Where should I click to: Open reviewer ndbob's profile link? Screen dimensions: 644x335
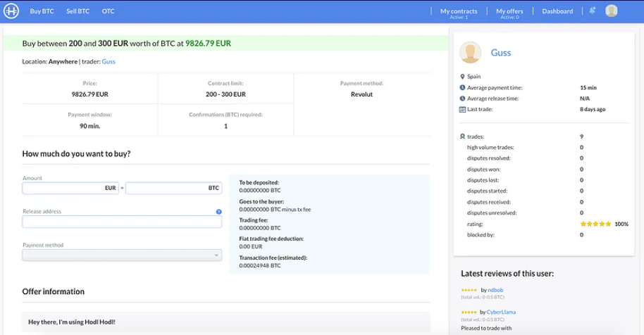click(x=495, y=290)
